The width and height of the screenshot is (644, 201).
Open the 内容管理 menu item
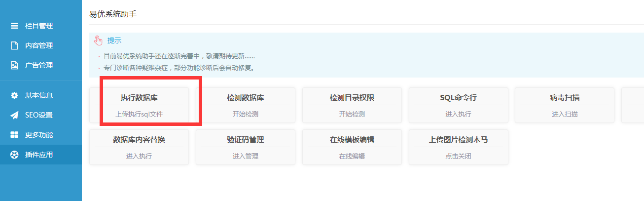[39, 45]
